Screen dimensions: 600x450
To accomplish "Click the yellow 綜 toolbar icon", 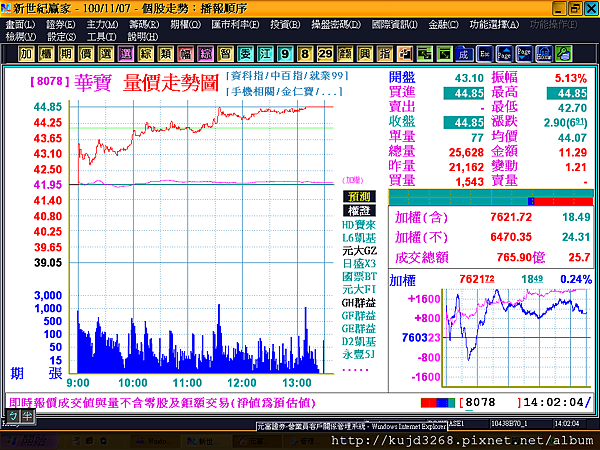I will [x=145, y=54].
